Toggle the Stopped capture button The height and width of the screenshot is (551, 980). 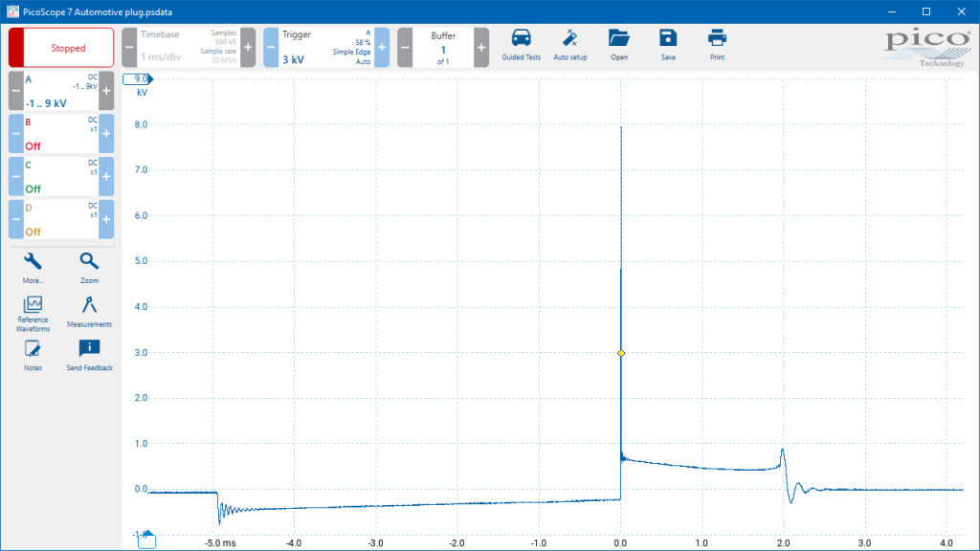[x=61, y=48]
